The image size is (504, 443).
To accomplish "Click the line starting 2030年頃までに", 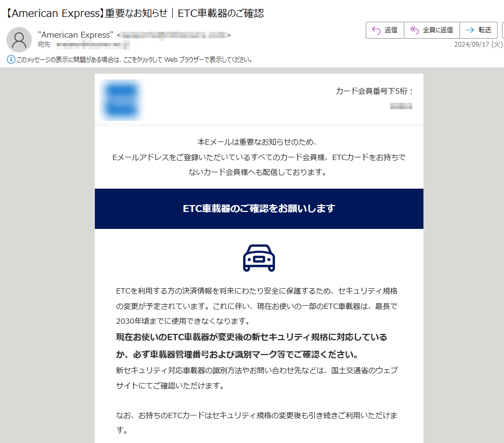I will [x=183, y=321].
